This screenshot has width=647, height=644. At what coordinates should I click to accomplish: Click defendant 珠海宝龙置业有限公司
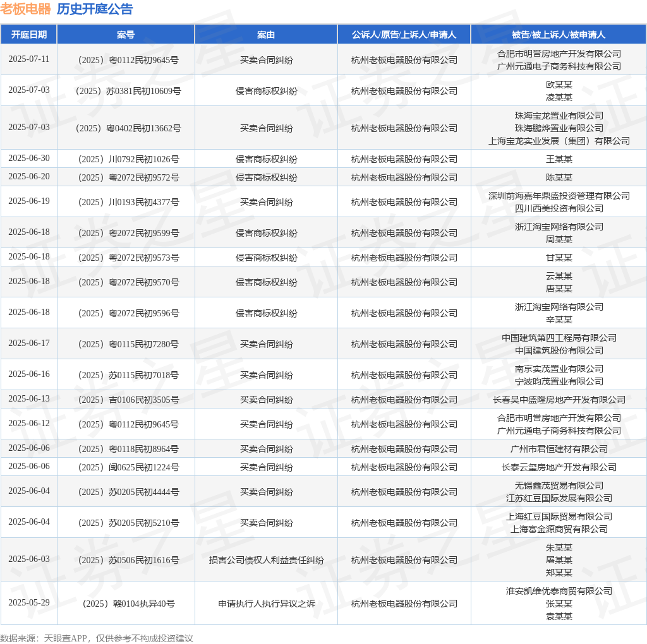(x=559, y=116)
